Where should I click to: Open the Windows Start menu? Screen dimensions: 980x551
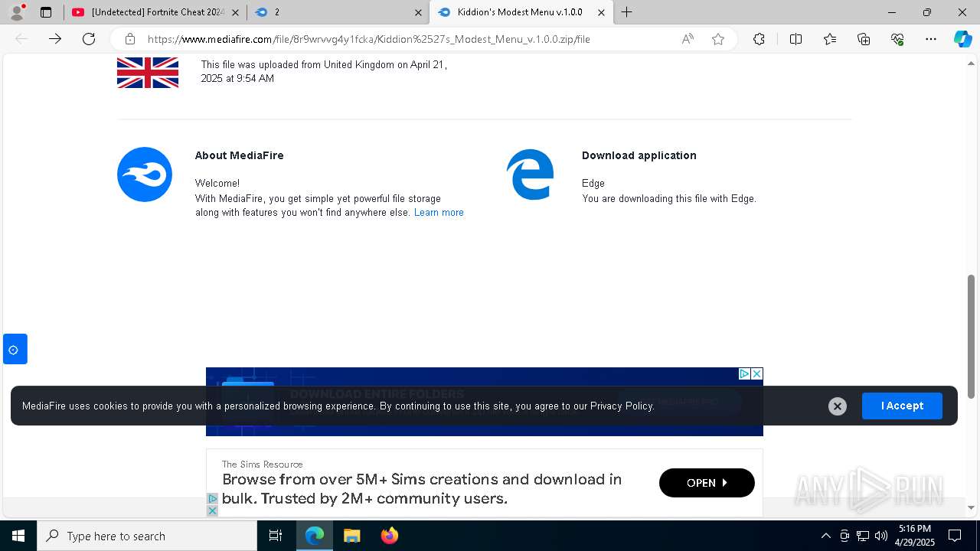pos(18,536)
